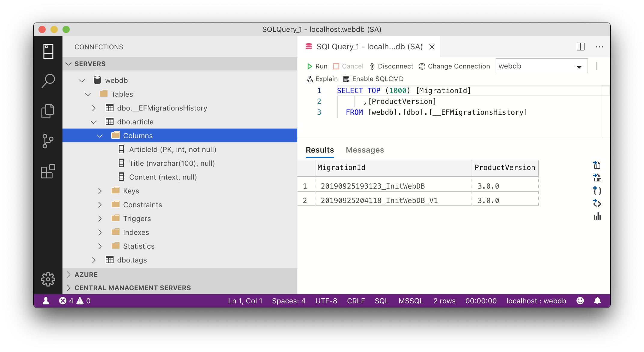Click the feedback smiley icon
The height and width of the screenshot is (352, 644).
click(580, 301)
